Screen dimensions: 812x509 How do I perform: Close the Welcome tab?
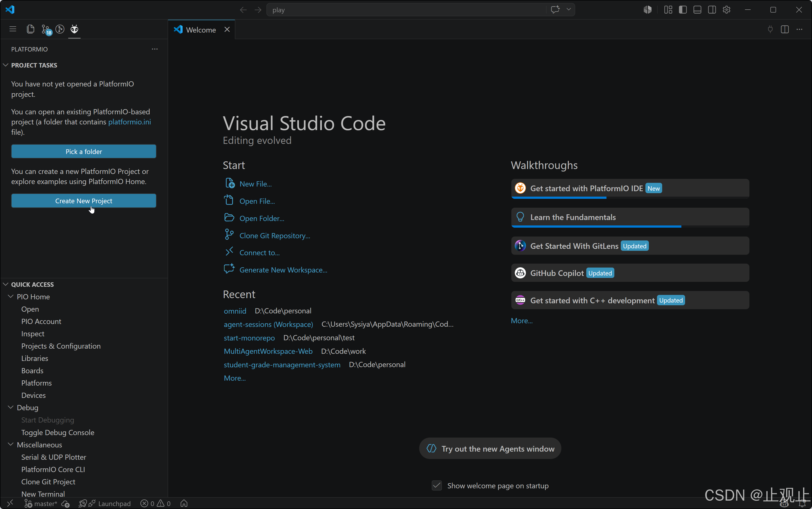click(x=227, y=30)
